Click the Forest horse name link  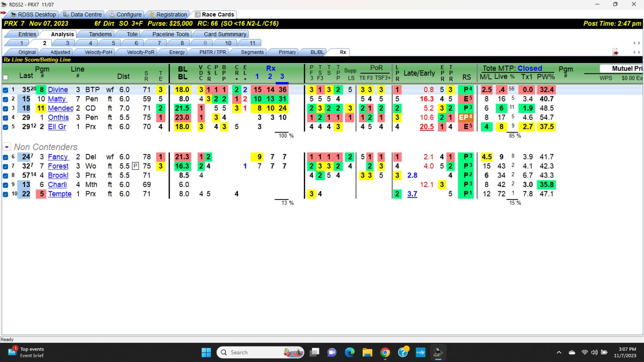[x=58, y=166]
